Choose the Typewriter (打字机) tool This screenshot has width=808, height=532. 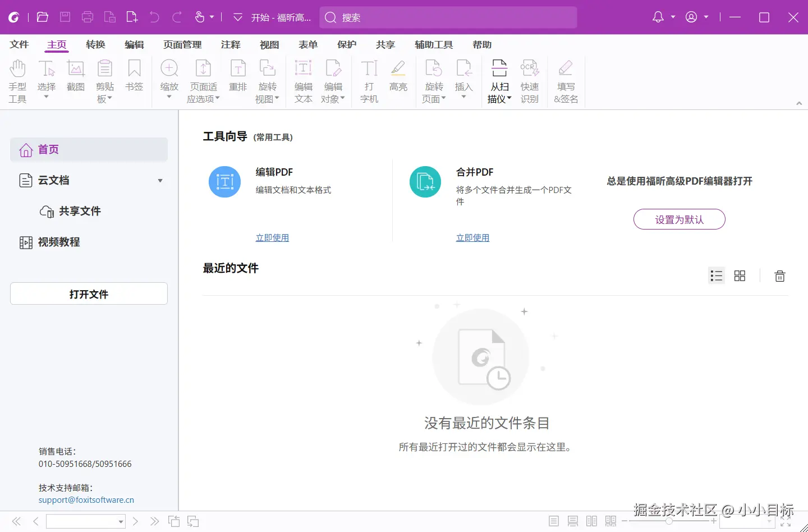(x=369, y=82)
